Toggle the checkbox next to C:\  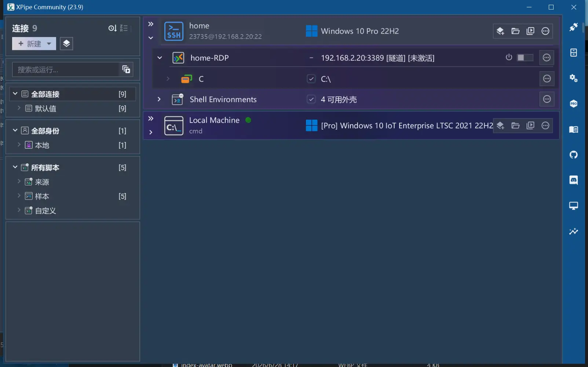(311, 79)
